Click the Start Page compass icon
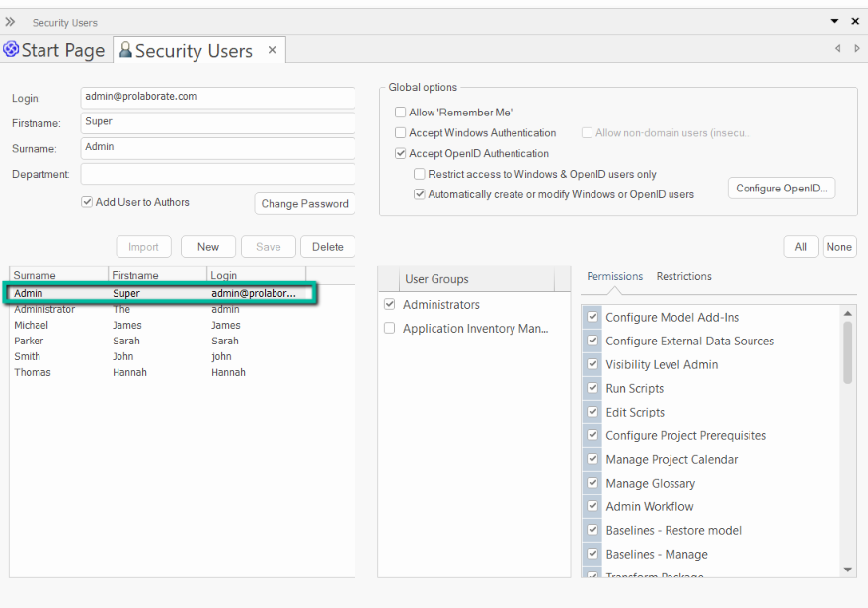The height and width of the screenshot is (608, 868). click(x=11, y=49)
